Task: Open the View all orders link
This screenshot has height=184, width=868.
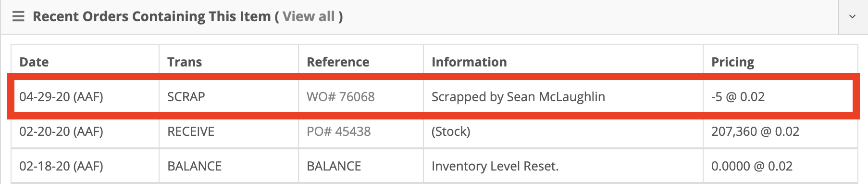Action: [309, 16]
